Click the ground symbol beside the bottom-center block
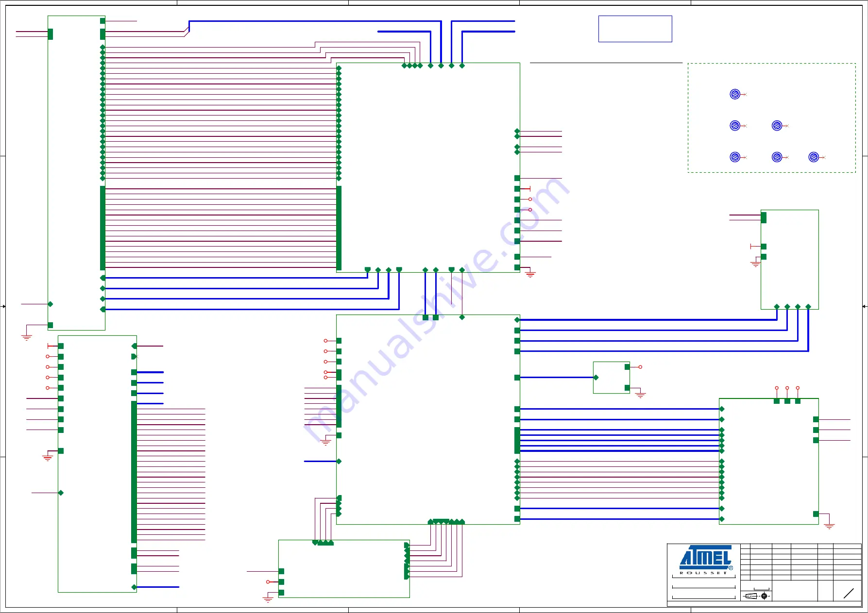868x613 pixels. [268, 599]
